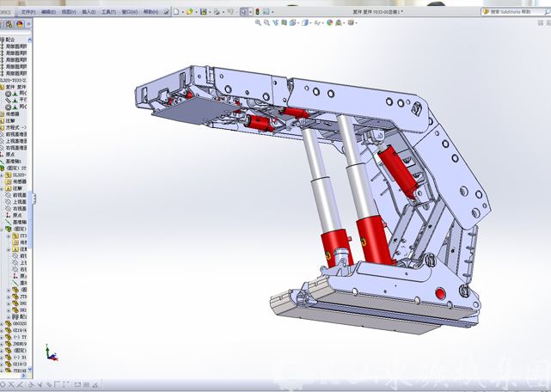Click the Open file folder icon

189,12
